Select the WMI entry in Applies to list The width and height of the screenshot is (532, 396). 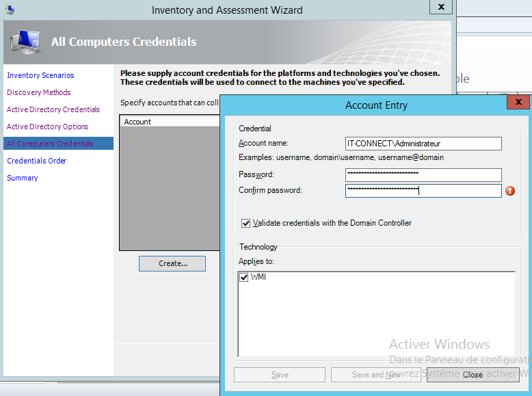pyautogui.click(x=258, y=277)
